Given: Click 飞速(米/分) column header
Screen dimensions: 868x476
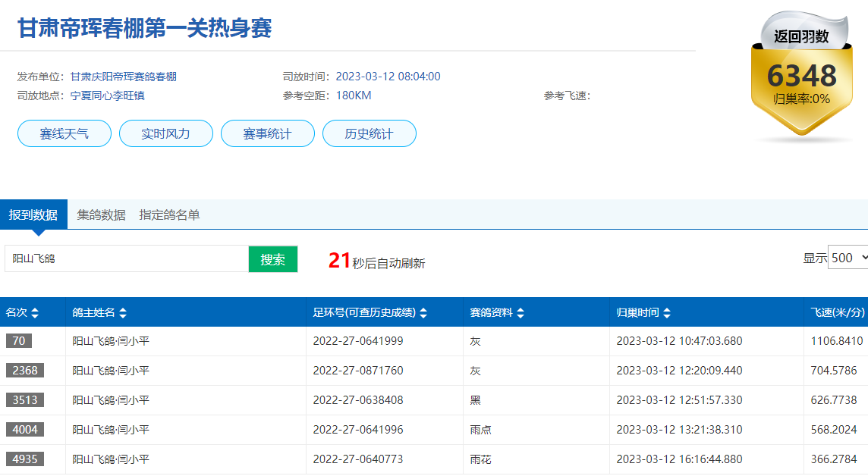Looking at the screenshot, I should tap(837, 313).
